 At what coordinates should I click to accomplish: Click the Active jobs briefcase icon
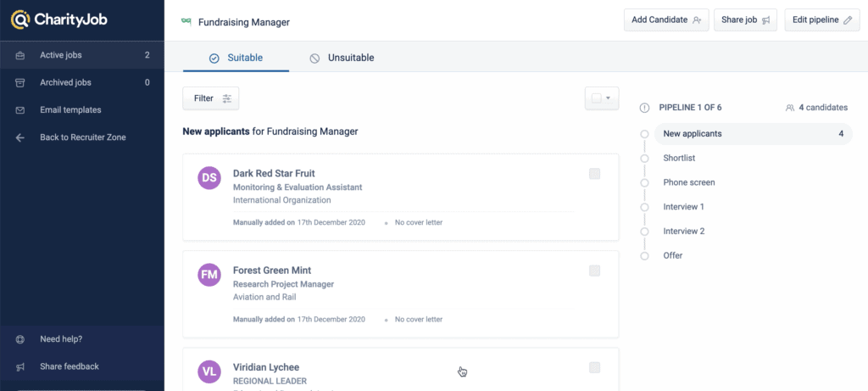[20, 55]
